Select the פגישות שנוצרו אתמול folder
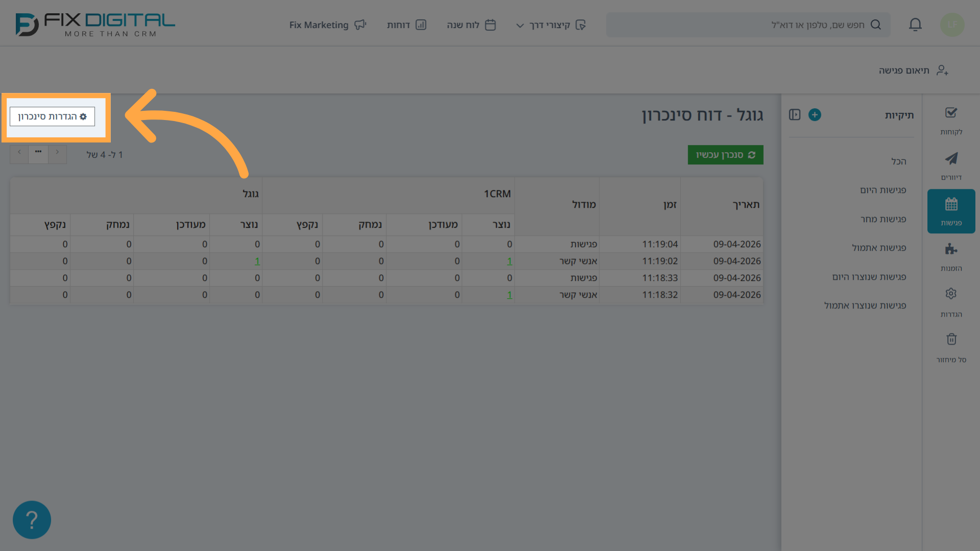This screenshot has width=980, height=551. (x=865, y=305)
